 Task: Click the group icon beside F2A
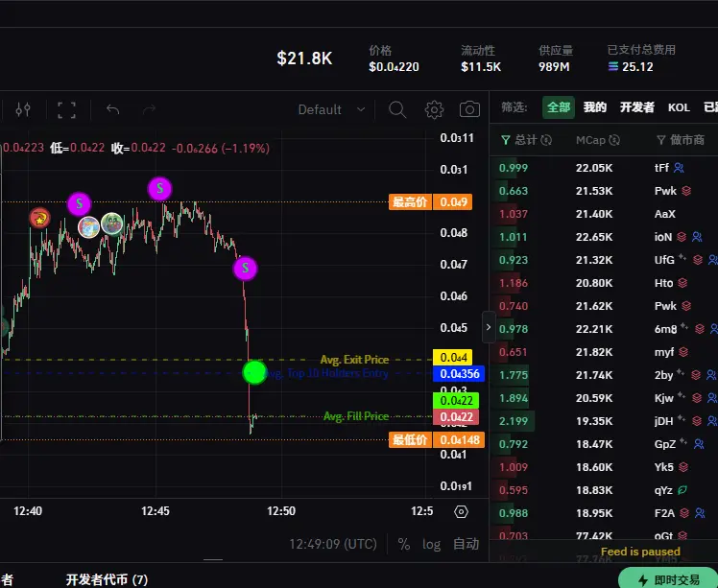(700, 513)
